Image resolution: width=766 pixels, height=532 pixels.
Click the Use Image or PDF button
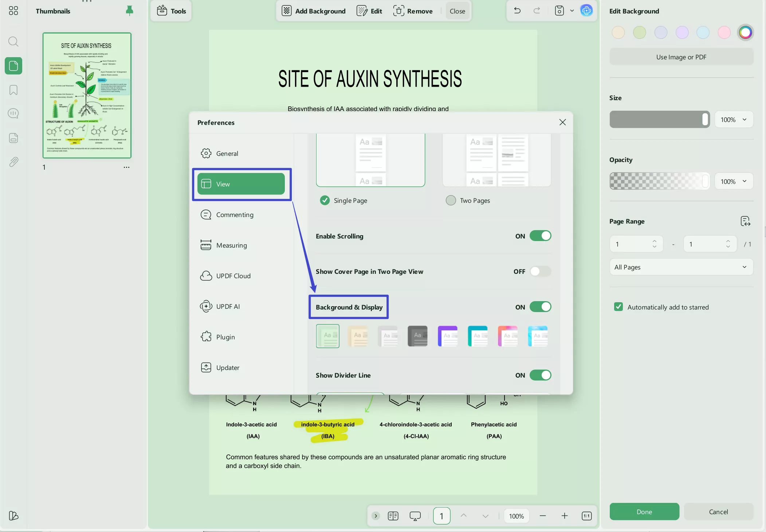pyautogui.click(x=681, y=57)
